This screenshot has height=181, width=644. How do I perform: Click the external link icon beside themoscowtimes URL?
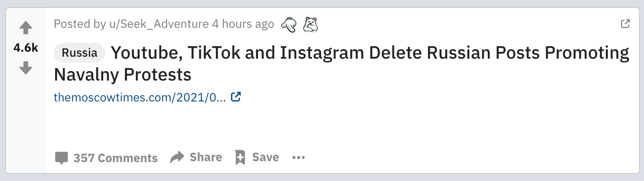pyautogui.click(x=236, y=97)
